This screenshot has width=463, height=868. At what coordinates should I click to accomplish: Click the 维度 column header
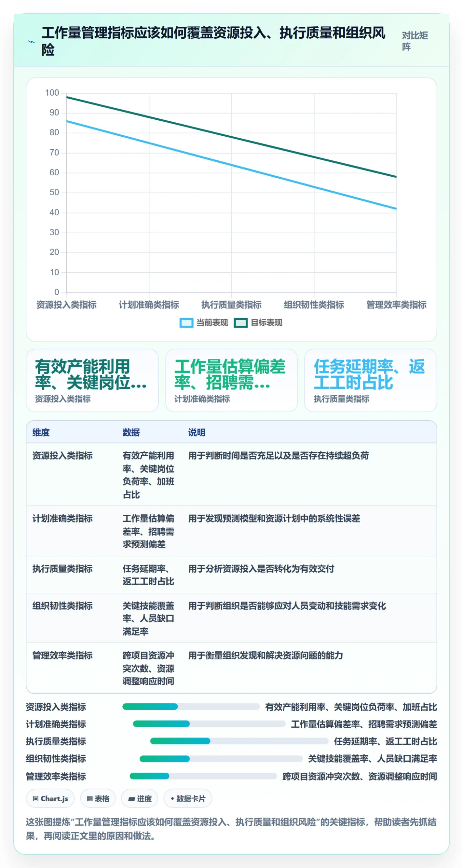41,432
